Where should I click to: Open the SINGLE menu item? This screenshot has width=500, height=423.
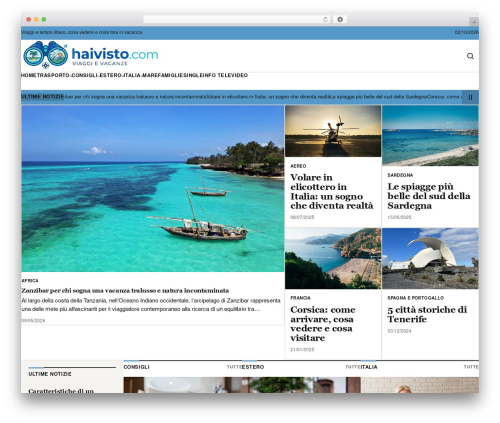pyautogui.click(x=193, y=75)
